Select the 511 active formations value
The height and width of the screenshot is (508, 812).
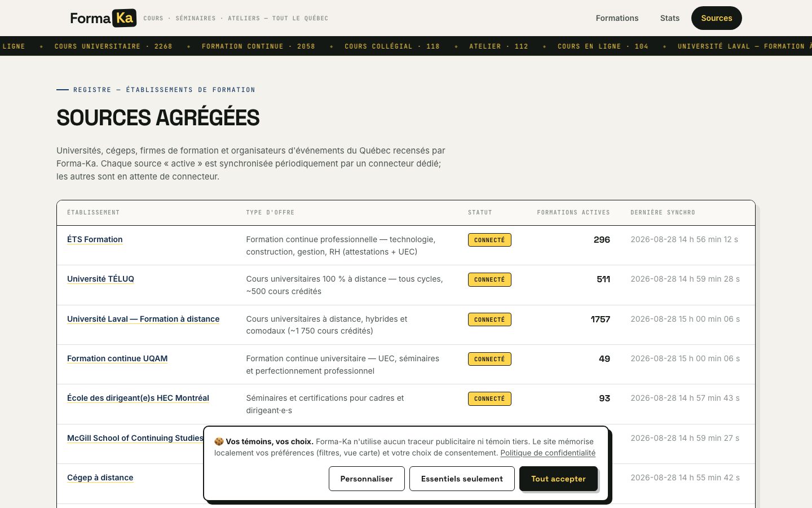click(x=603, y=279)
